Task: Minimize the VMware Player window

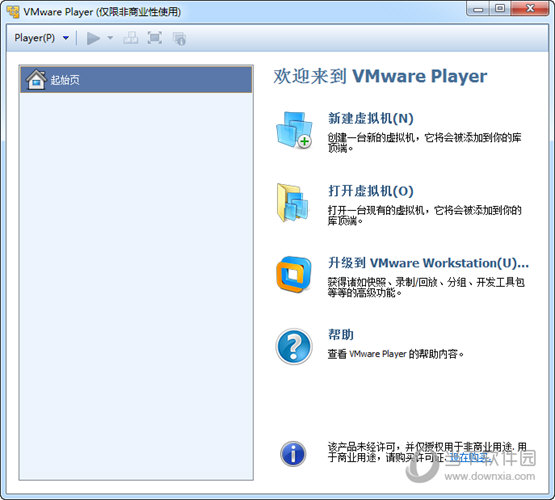Action: point(478,9)
